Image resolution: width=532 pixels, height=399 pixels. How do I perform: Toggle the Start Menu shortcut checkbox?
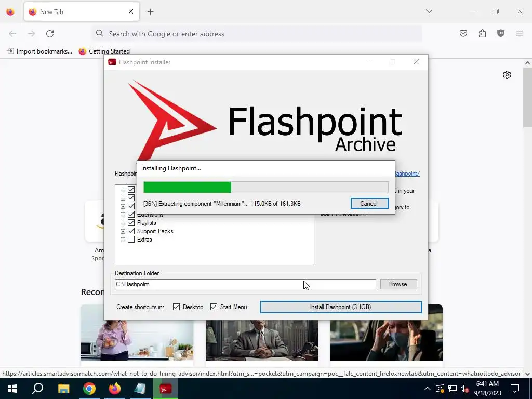[214, 307]
